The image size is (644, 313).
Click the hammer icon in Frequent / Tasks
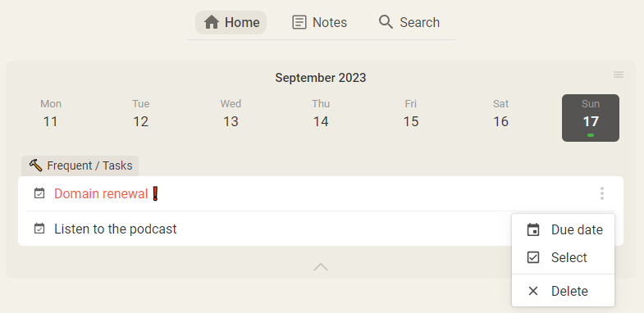pyautogui.click(x=36, y=166)
